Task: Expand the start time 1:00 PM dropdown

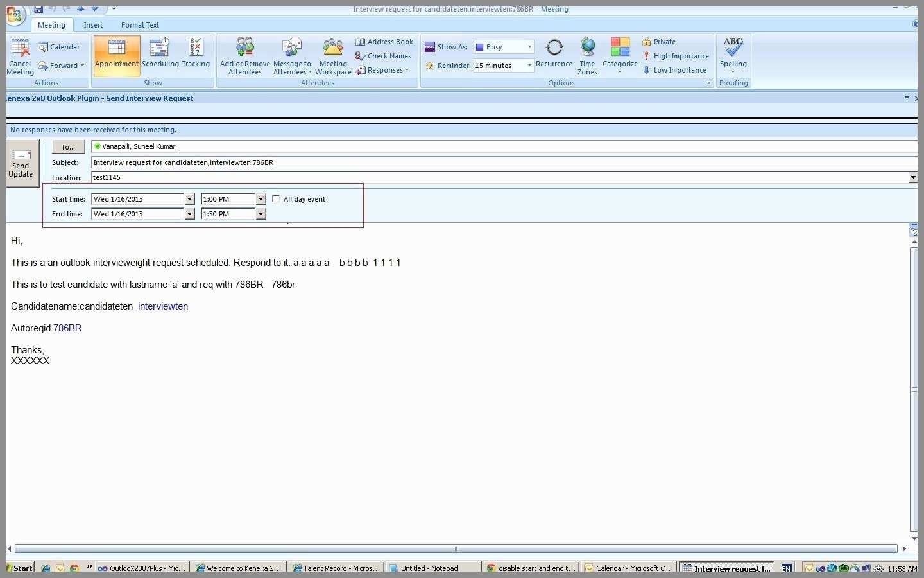Action: click(261, 199)
